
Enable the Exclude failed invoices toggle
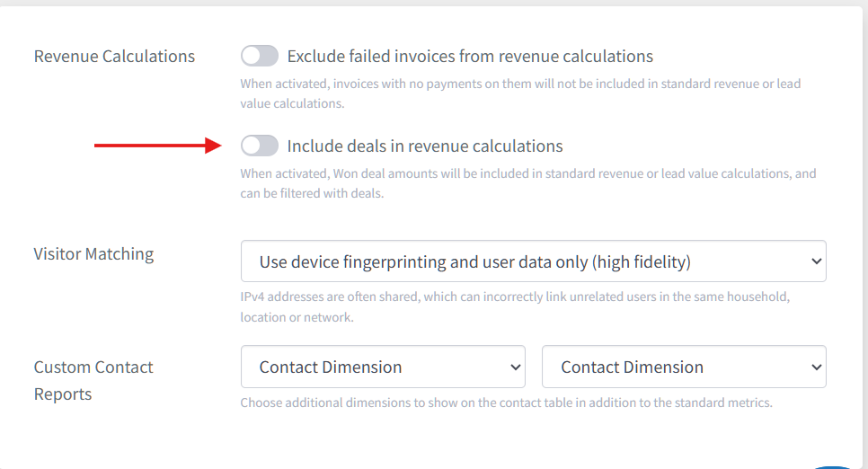[x=259, y=56]
